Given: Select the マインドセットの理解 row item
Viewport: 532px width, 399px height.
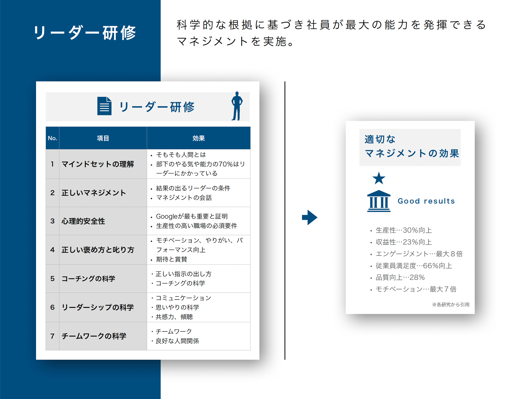Looking at the screenshot, I should pos(98,164).
